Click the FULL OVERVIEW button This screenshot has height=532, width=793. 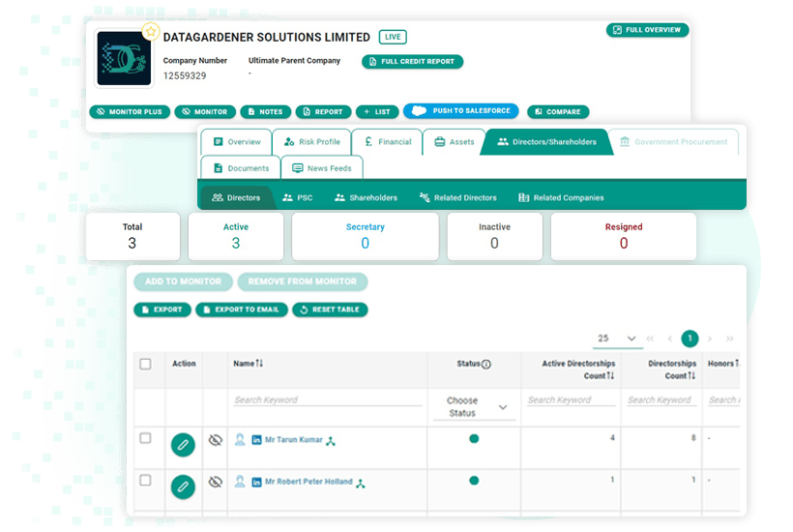[647, 30]
